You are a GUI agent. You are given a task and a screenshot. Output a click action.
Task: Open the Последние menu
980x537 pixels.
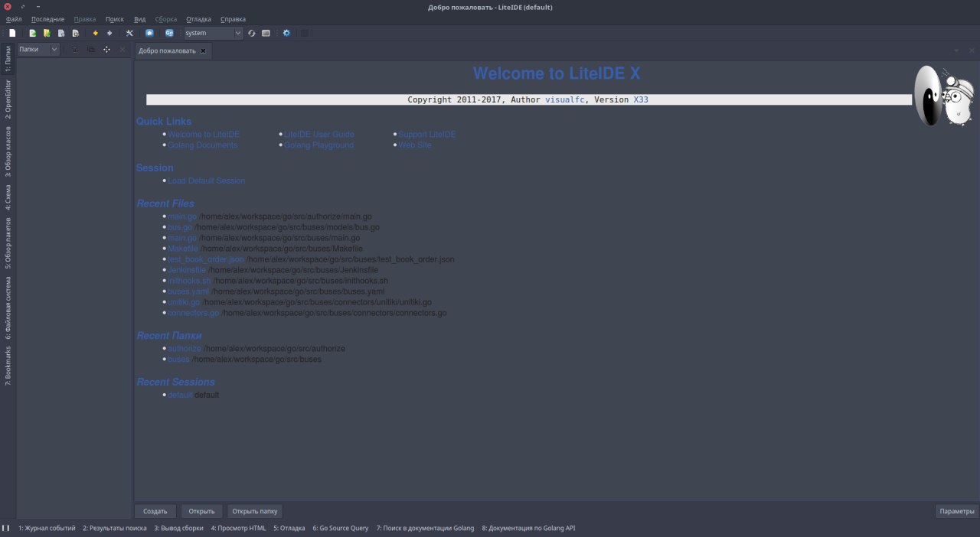click(x=47, y=18)
